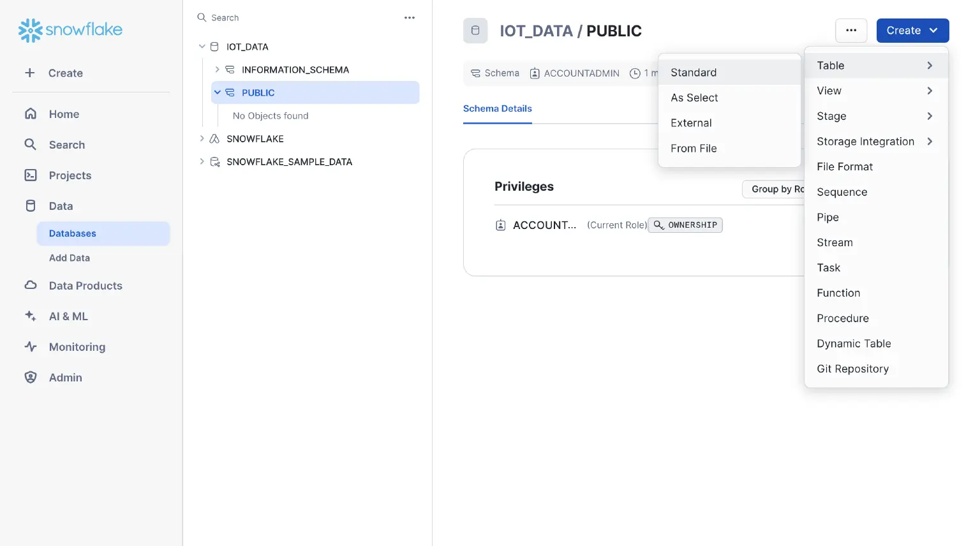Open the Data Products section

pos(85,285)
